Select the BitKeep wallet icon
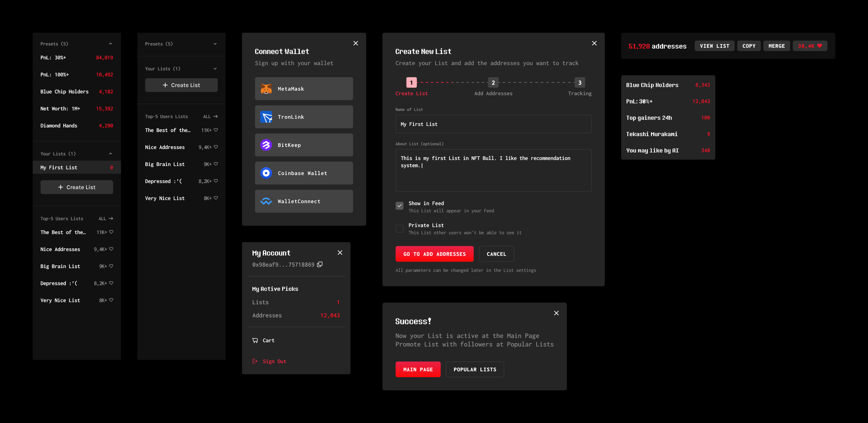Image resolution: width=868 pixels, height=423 pixels. coord(266,145)
